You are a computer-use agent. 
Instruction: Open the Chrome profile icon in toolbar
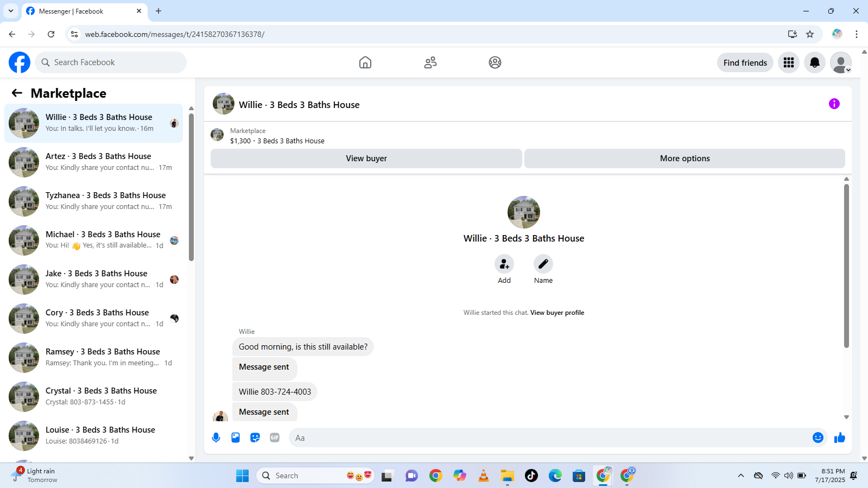point(837,34)
